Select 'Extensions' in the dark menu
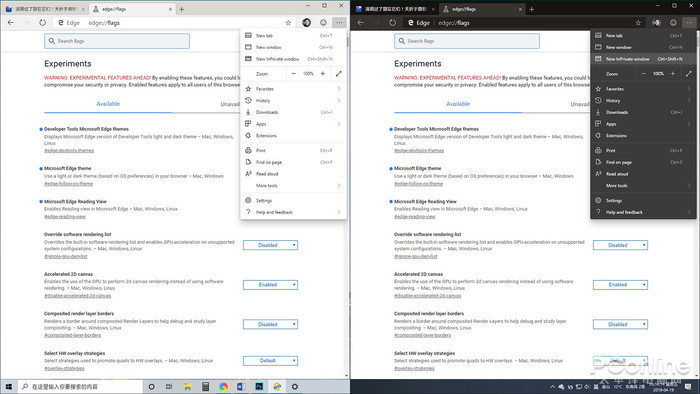700x394 pixels. pos(643,136)
